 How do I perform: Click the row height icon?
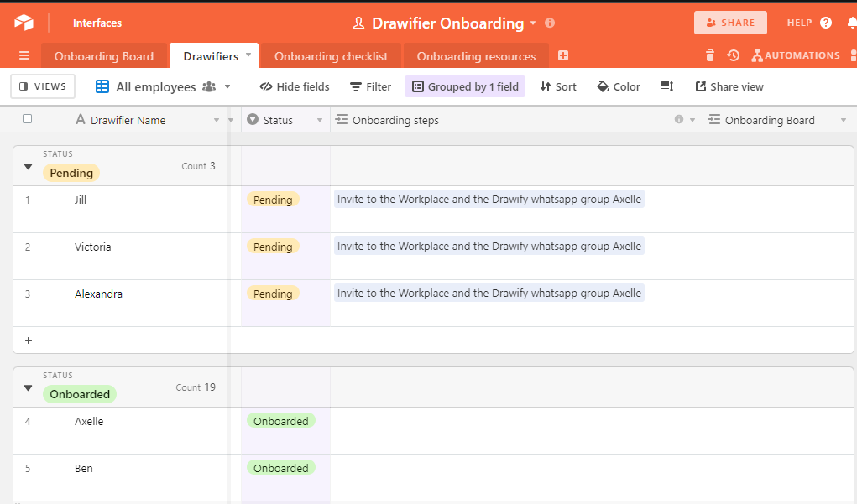pyautogui.click(x=667, y=86)
